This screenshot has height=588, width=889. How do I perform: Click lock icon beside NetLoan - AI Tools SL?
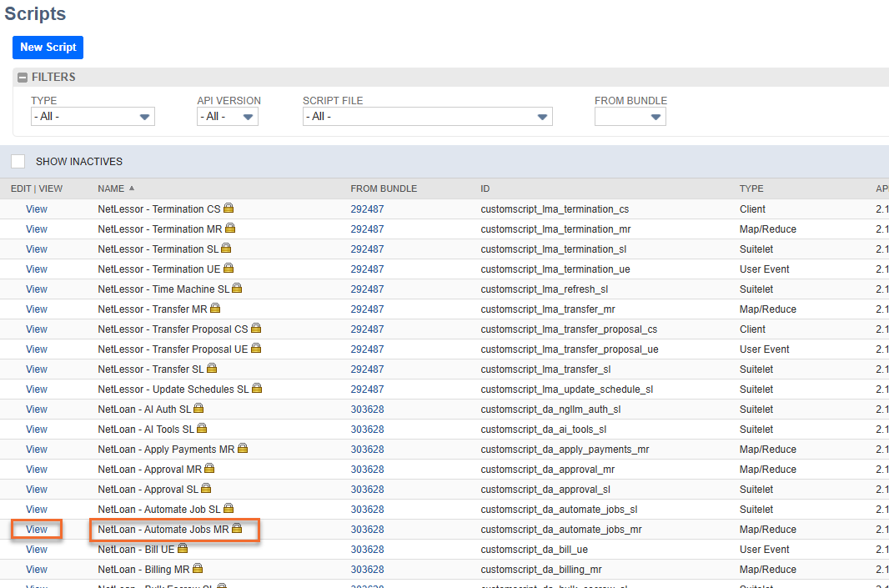click(x=202, y=428)
